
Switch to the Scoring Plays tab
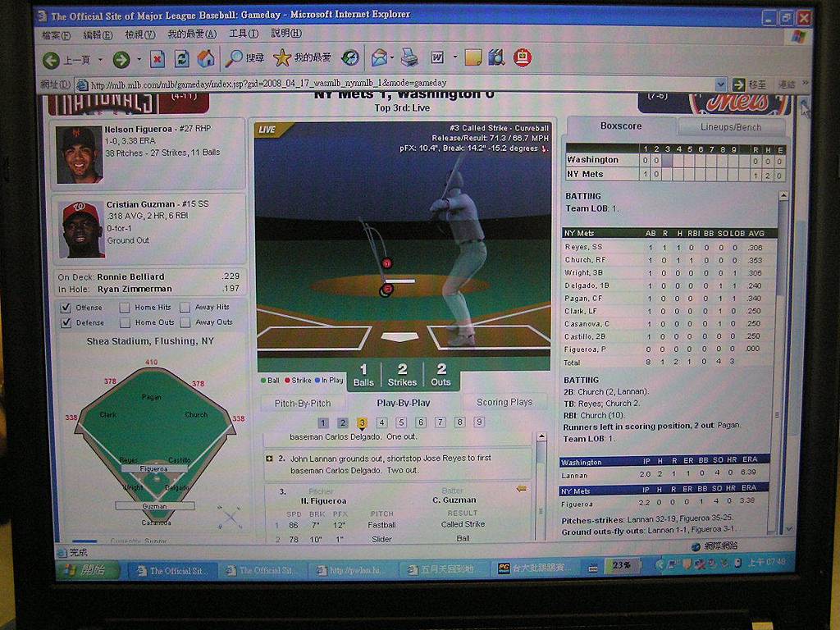point(504,402)
